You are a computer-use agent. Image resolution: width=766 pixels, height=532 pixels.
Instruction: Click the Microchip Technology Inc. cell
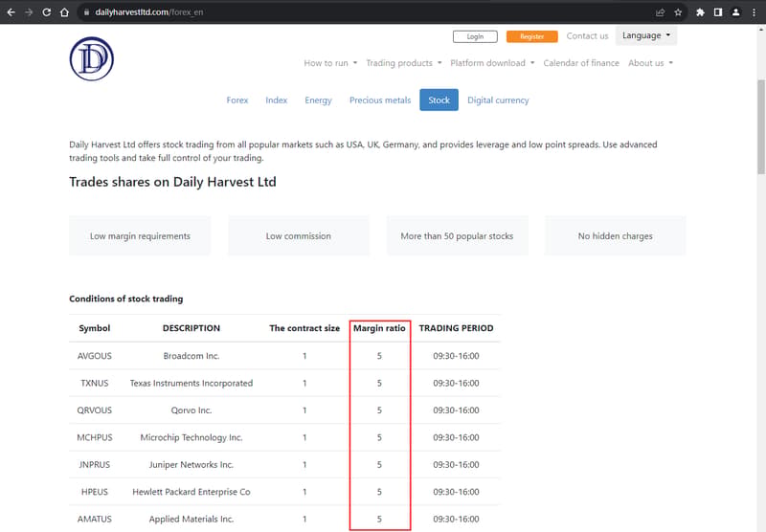click(191, 438)
